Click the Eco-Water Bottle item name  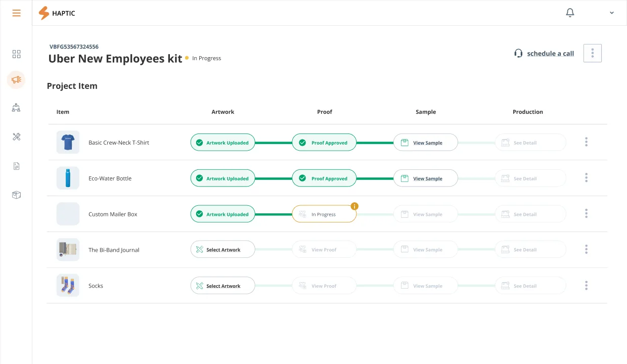pos(110,178)
